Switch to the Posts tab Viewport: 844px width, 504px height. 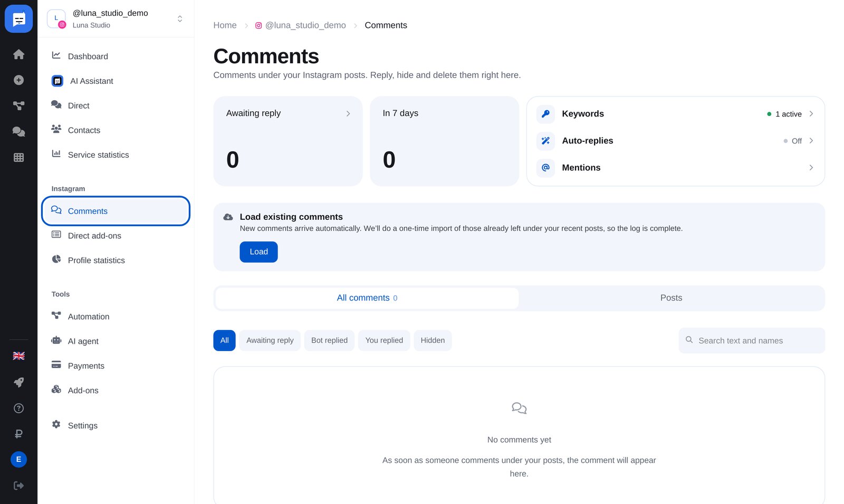point(671,298)
